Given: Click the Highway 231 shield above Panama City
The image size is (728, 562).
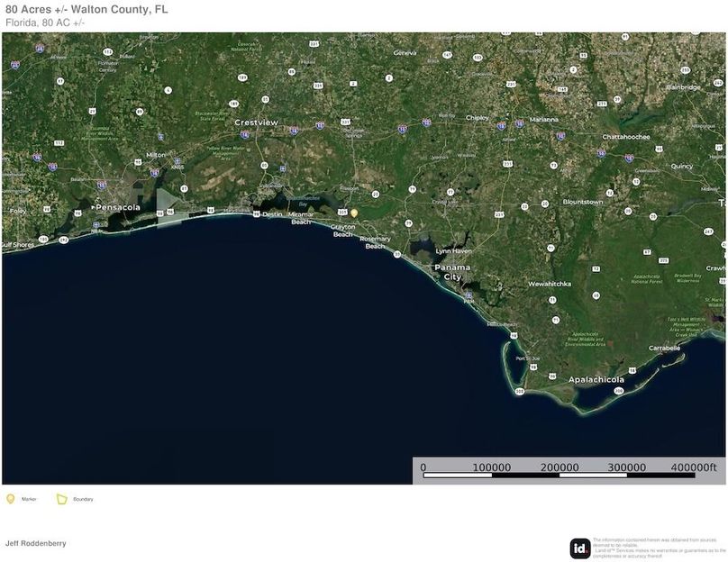Looking at the screenshot, I should [x=499, y=213].
